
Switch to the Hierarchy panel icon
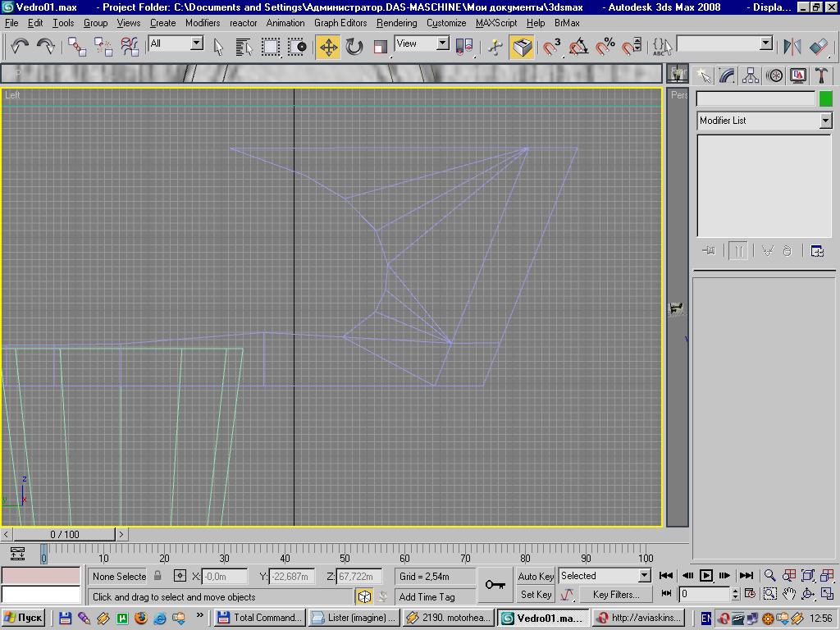click(751, 75)
